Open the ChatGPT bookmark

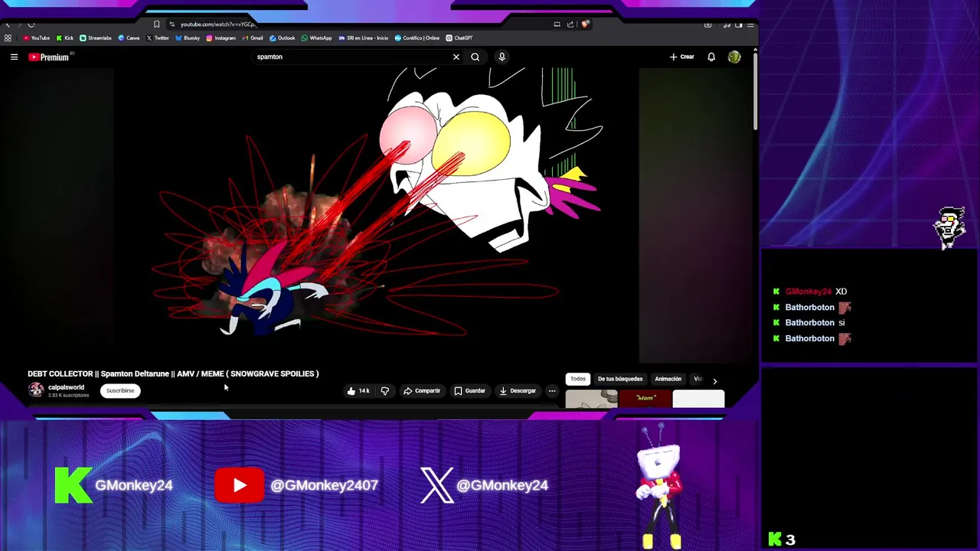coord(459,38)
